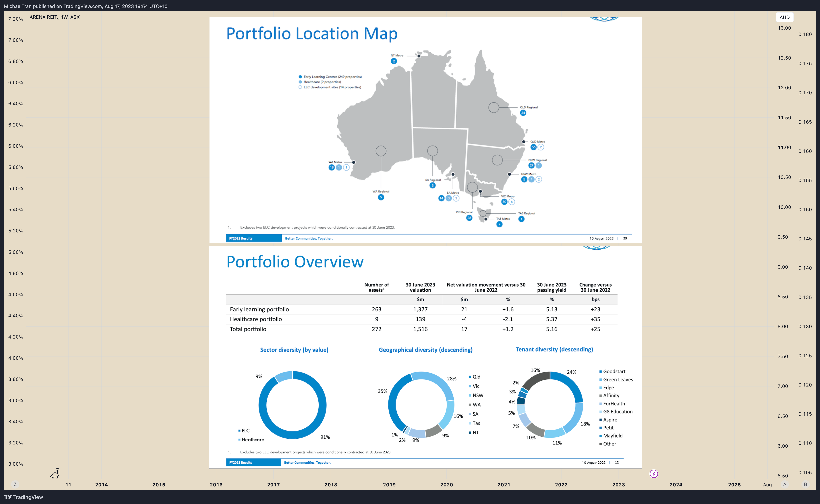This screenshot has width=820, height=504.
Task: Click the 2016 label on the time axis
Action: [x=216, y=485]
